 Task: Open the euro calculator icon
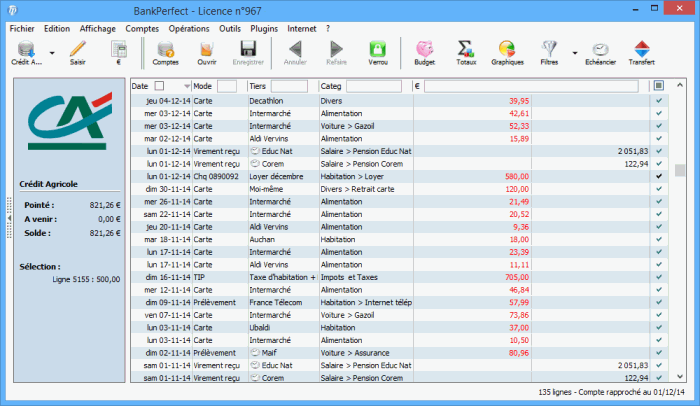point(119,49)
